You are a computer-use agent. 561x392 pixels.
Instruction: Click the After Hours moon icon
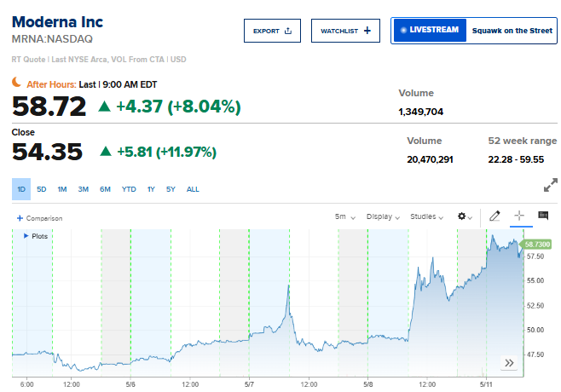pos(16,82)
